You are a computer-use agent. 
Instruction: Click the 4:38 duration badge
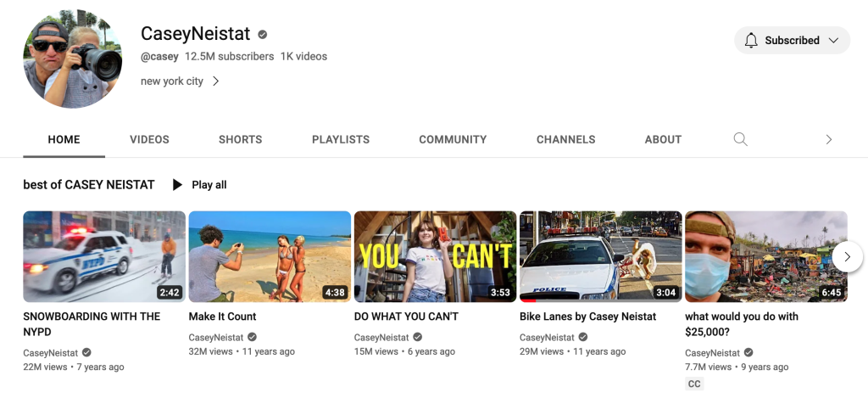coord(335,292)
